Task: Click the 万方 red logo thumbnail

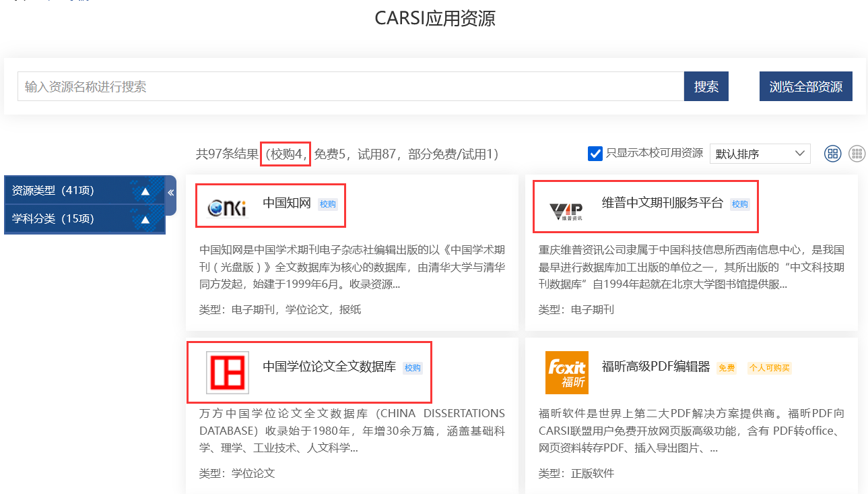Action: click(228, 373)
